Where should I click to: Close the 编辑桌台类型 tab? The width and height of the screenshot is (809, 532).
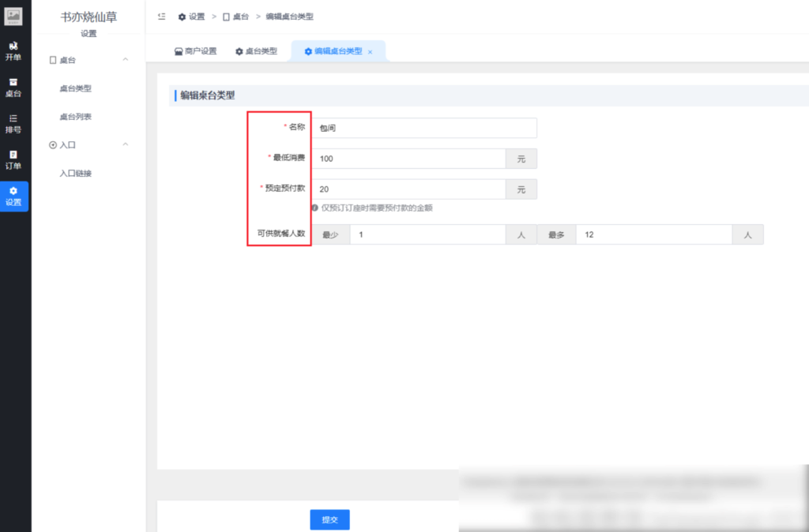click(x=371, y=51)
